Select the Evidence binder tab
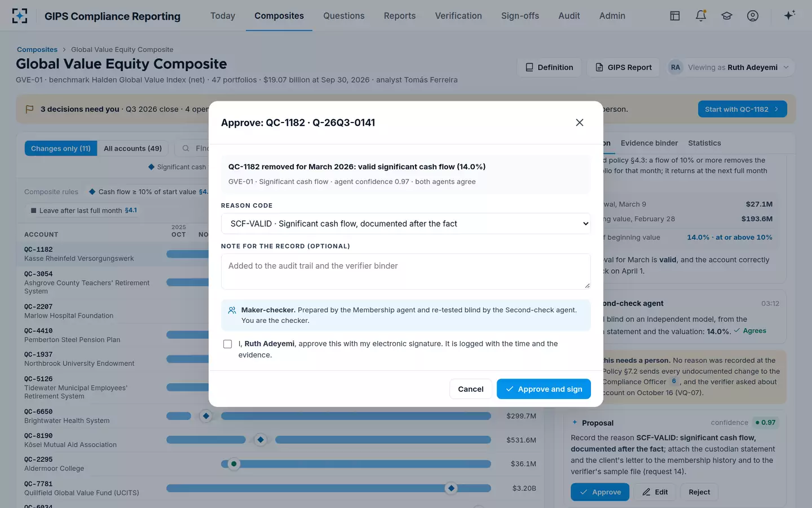This screenshot has height=508, width=812. click(x=649, y=143)
